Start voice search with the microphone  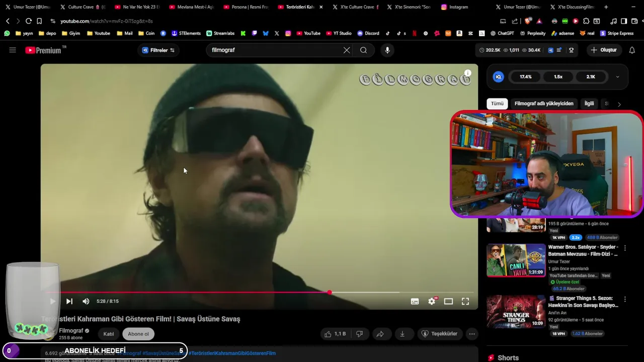387,50
